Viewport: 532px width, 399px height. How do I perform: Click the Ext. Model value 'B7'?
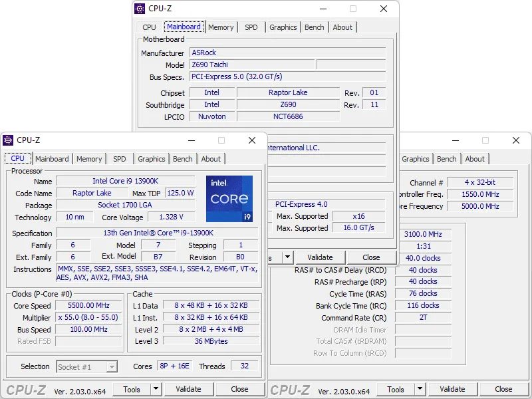coord(158,257)
